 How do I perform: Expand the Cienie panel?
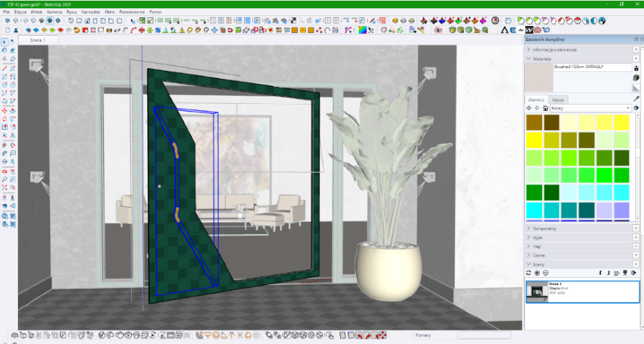[x=529, y=255]
